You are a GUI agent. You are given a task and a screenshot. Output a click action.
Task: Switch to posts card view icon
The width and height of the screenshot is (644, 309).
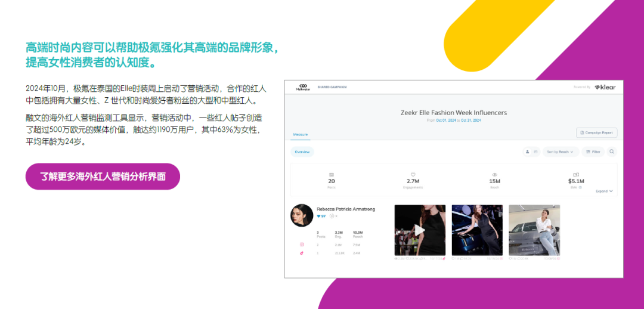(x=535, y=152)
